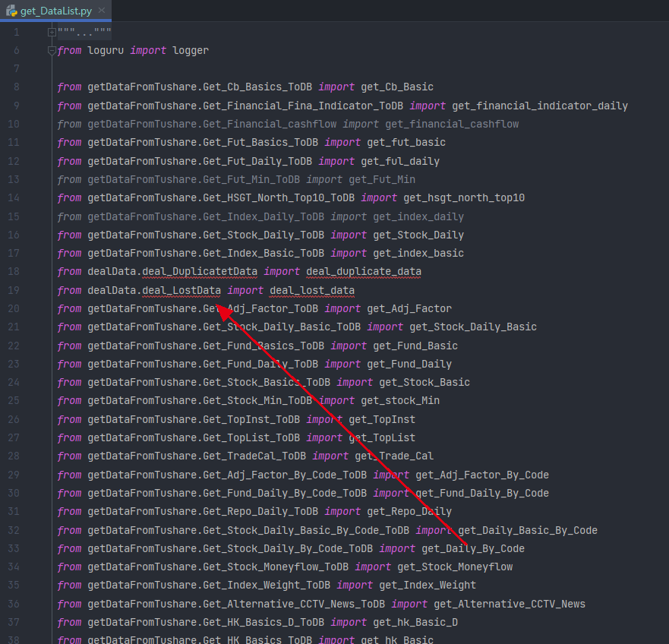Viewport: 669px width, 644px height.
Task: Click the underlined deal_LostData module name
Action: 181,290
